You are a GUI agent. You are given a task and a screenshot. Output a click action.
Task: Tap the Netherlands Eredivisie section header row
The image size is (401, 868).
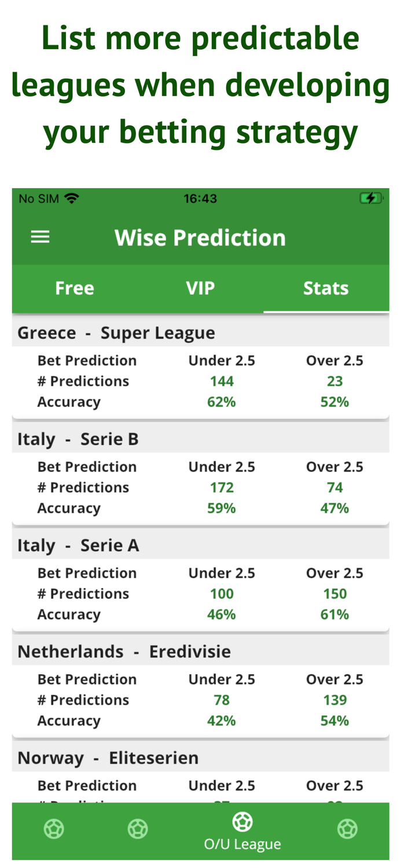tap(124, 650)
